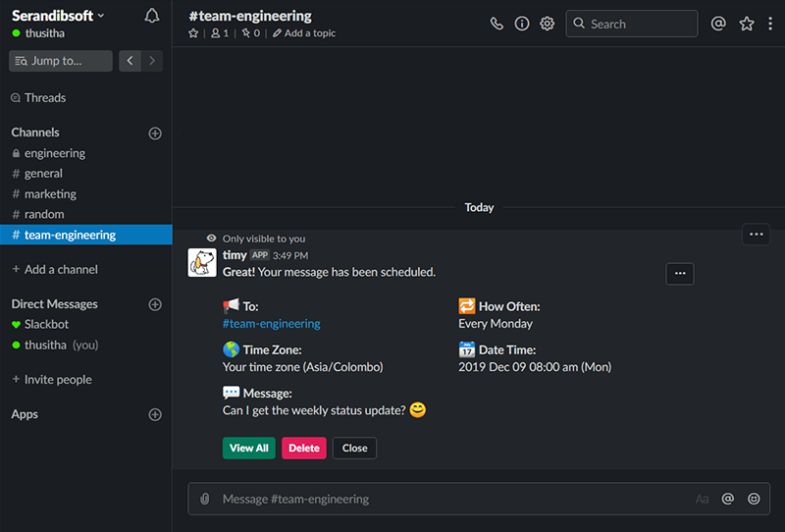This screenshot has height=532, width=785.
Task: Open thusitha (you) direct message
Action: tap(86, 346)
